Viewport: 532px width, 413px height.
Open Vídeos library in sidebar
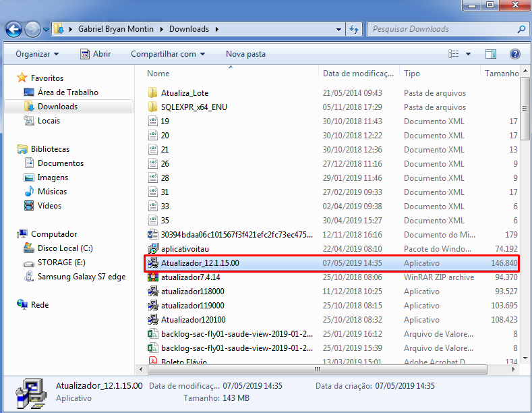(x=42, y=206)
